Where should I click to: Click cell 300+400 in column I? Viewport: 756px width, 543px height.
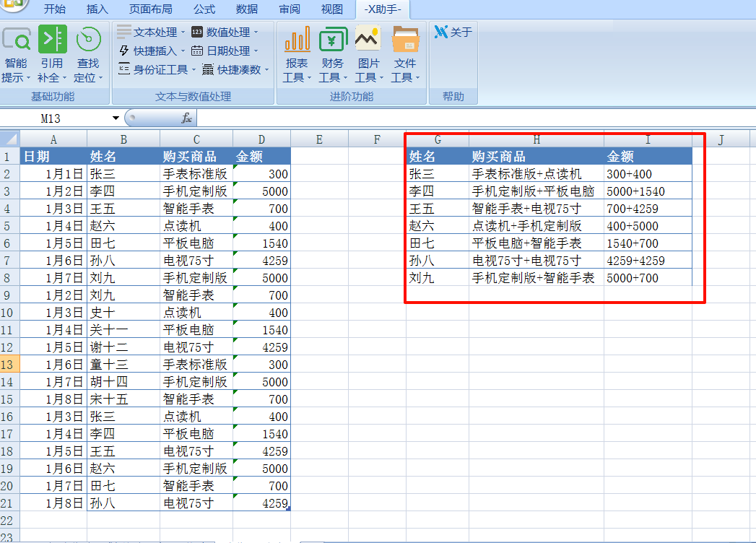[648, 173]
